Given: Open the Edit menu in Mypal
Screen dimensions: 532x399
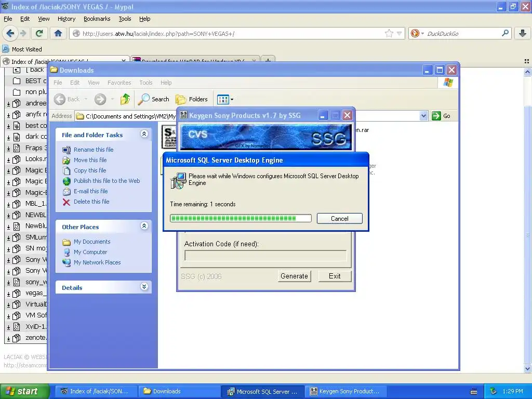Looking at the screenshot, I should [25, 19].
